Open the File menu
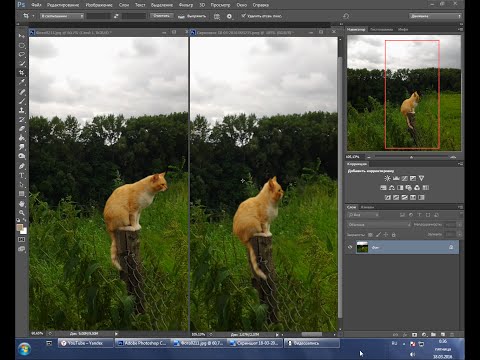480x360 pixels. [36, 5]
